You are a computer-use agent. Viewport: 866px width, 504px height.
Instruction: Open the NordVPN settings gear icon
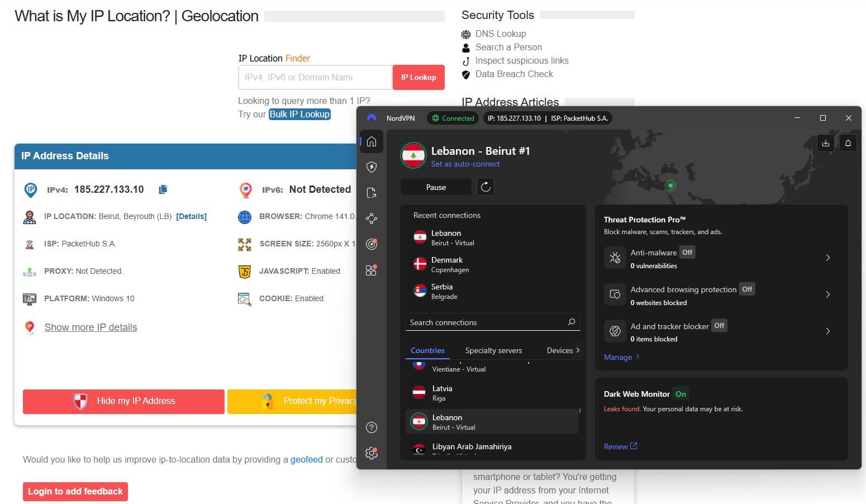[372, 453]
